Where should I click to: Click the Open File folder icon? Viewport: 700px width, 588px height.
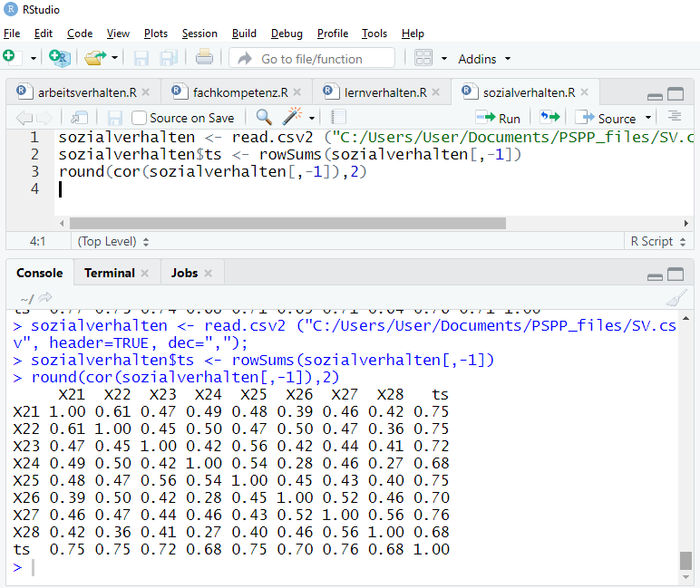[95, 57]
